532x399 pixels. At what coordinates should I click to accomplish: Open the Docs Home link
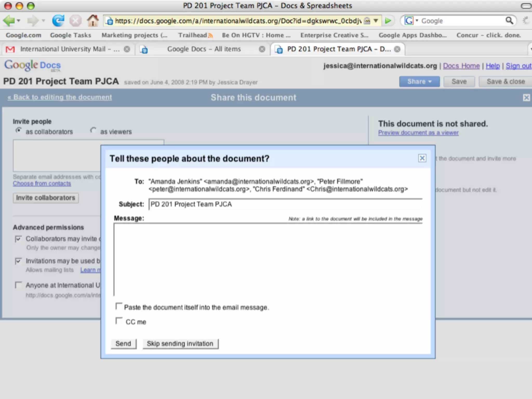click(461, 66)
